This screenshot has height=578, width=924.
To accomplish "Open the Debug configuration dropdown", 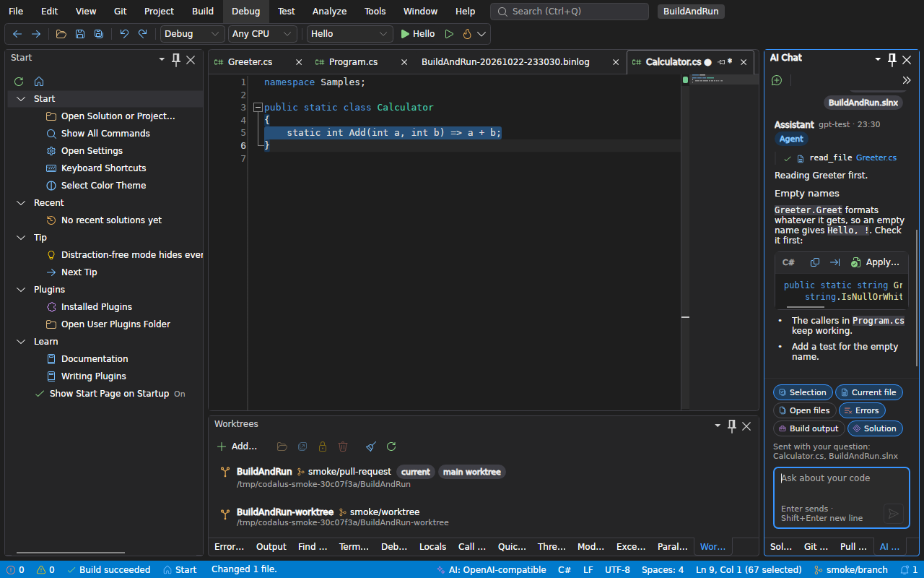I will [x=193, y=34].
